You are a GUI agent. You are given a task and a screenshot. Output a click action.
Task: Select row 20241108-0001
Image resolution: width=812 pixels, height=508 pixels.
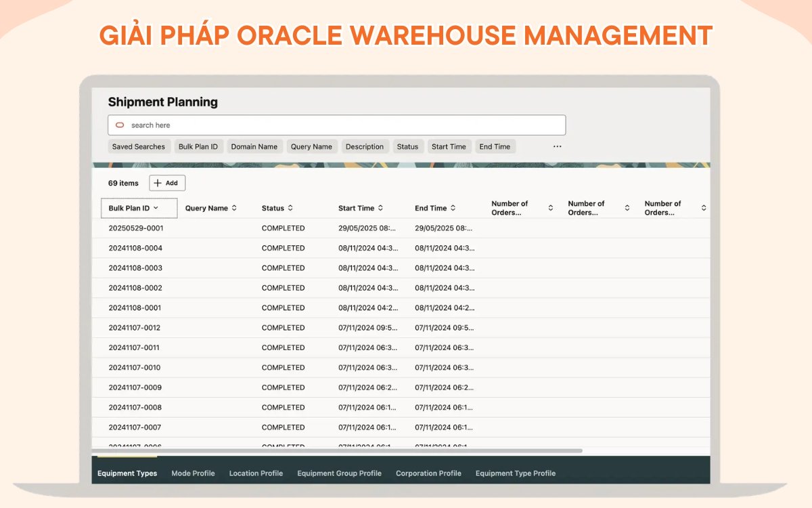tap(401, 308)
